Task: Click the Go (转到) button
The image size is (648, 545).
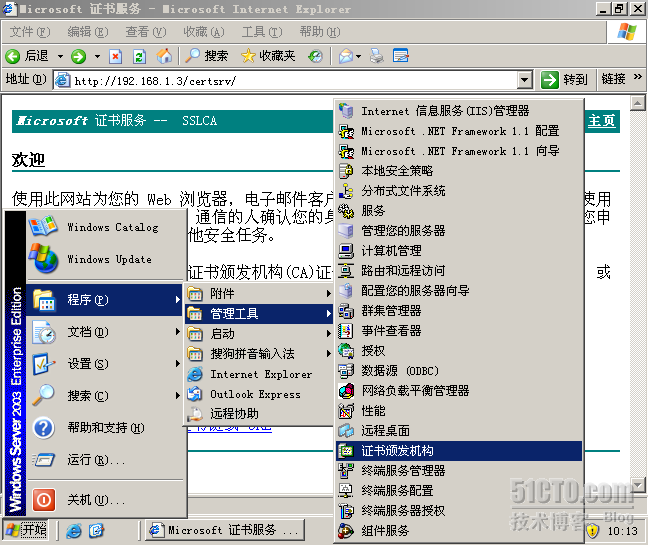Action: point(565,80)
